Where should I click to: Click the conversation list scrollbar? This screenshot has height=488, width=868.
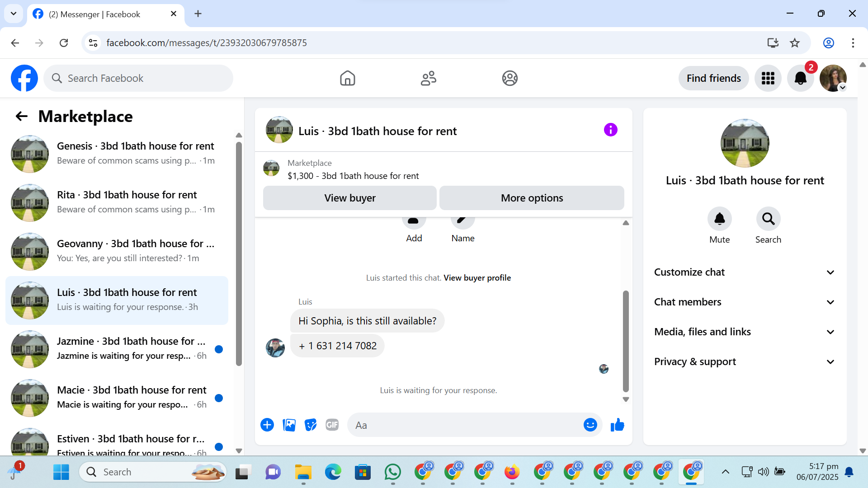239,253
